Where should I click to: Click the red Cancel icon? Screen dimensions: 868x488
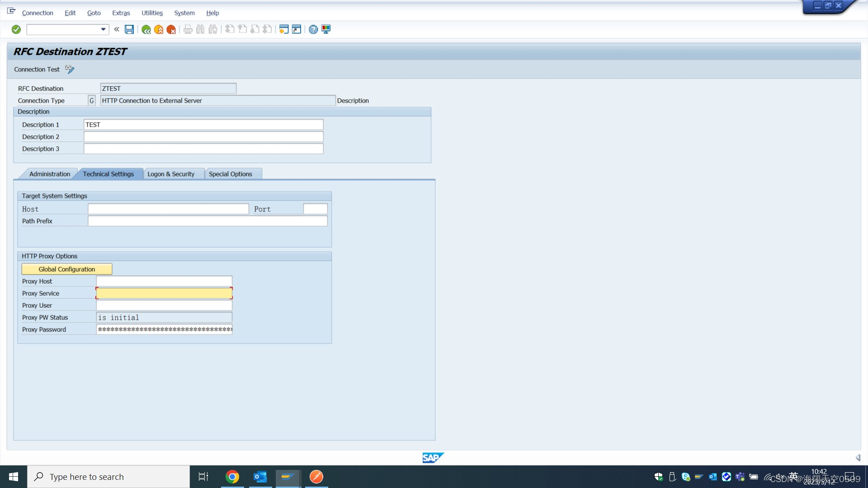(x=171, y=29)
